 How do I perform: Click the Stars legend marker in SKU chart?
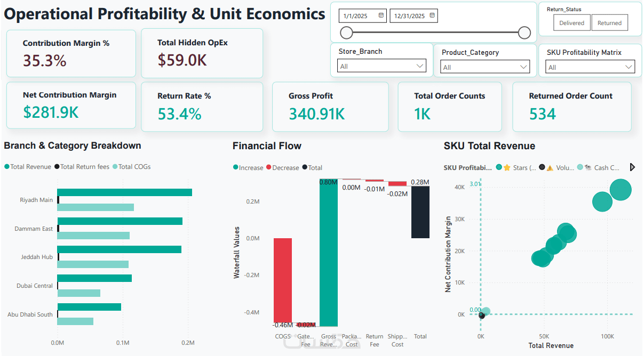(x=499, y=167)
